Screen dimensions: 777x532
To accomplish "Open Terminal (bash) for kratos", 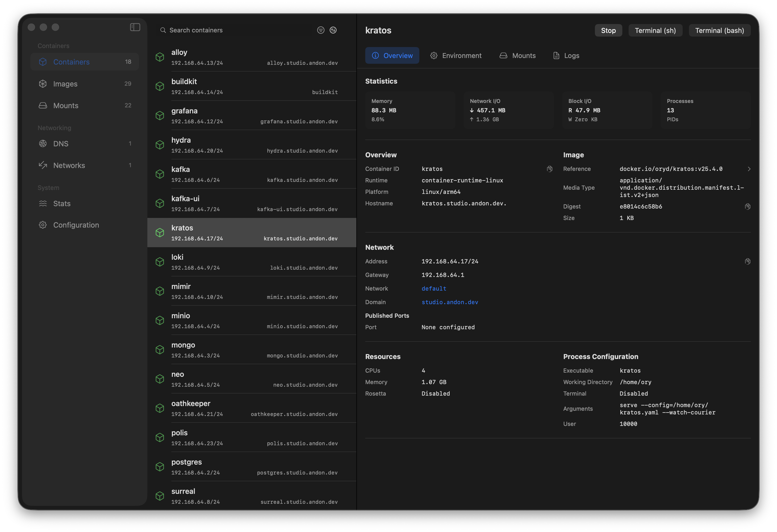I will (719, 30).
